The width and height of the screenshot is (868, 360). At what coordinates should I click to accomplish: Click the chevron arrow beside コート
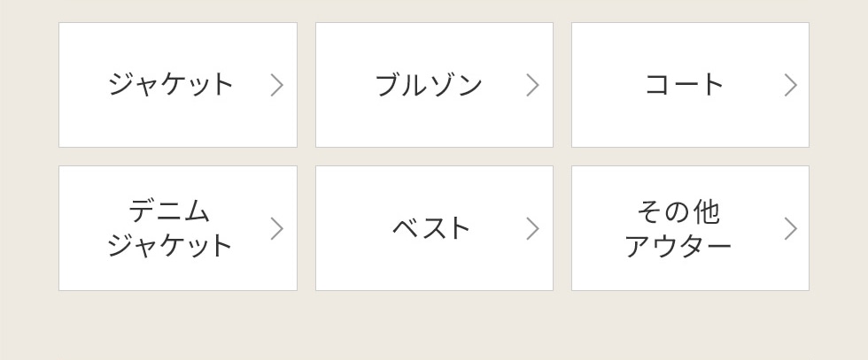[790, 85]
